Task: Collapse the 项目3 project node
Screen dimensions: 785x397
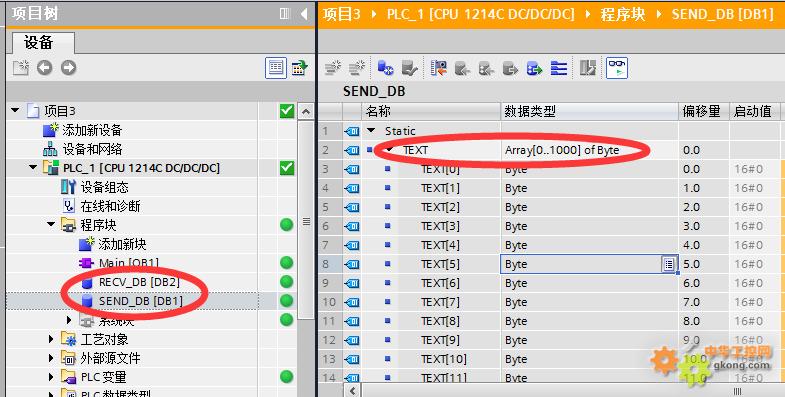Action: point(15,110)
